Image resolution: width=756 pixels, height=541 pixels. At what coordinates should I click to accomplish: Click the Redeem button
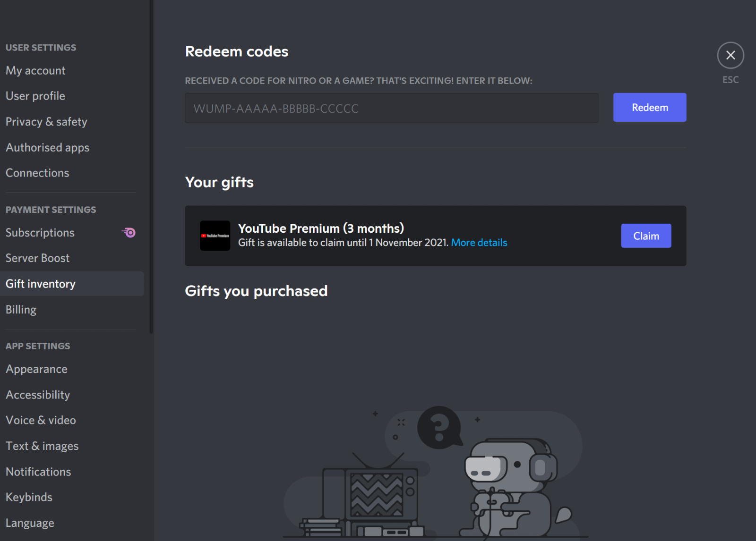tap(650, 107)
